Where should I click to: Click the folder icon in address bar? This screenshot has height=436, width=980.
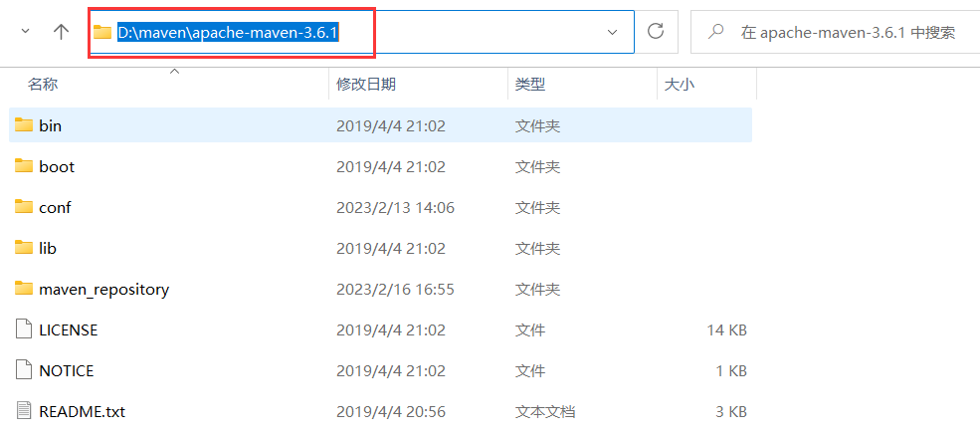coord(101,32)
